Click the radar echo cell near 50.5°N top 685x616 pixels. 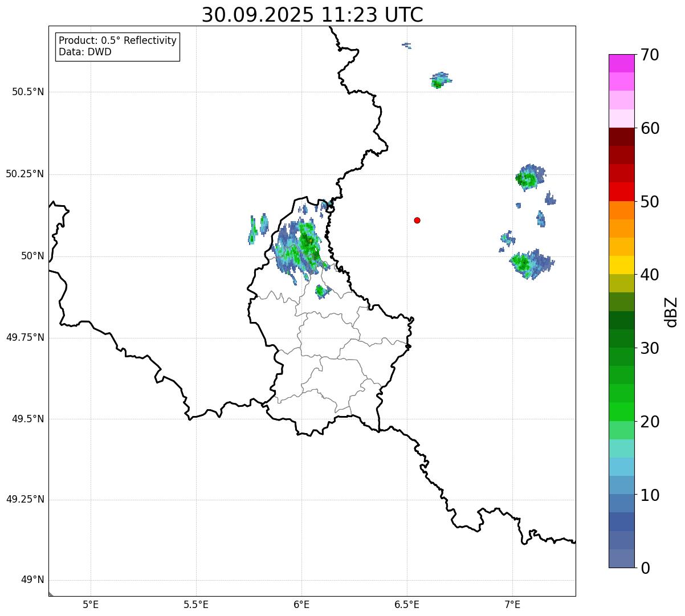440,80
